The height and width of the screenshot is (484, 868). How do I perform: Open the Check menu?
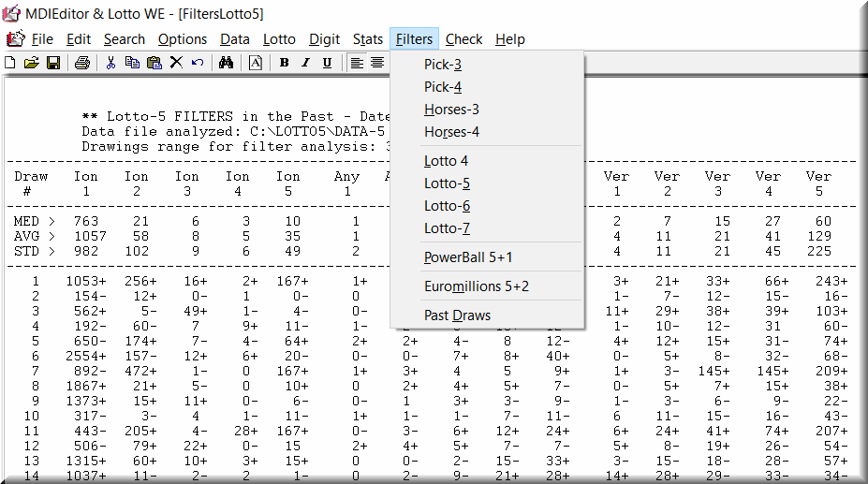(x=463, y=39)
